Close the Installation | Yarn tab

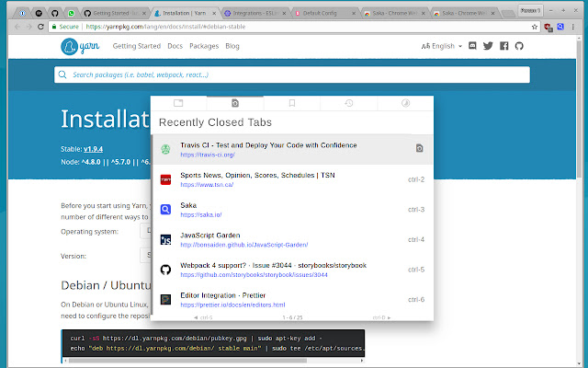coord(214,13)
